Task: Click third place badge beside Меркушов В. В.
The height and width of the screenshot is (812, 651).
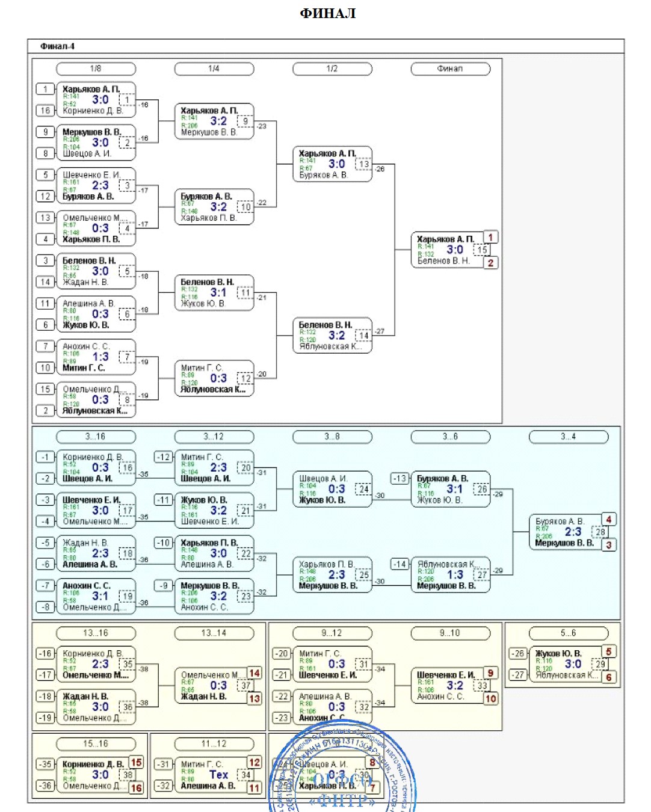Action: (x=609, y=545)
